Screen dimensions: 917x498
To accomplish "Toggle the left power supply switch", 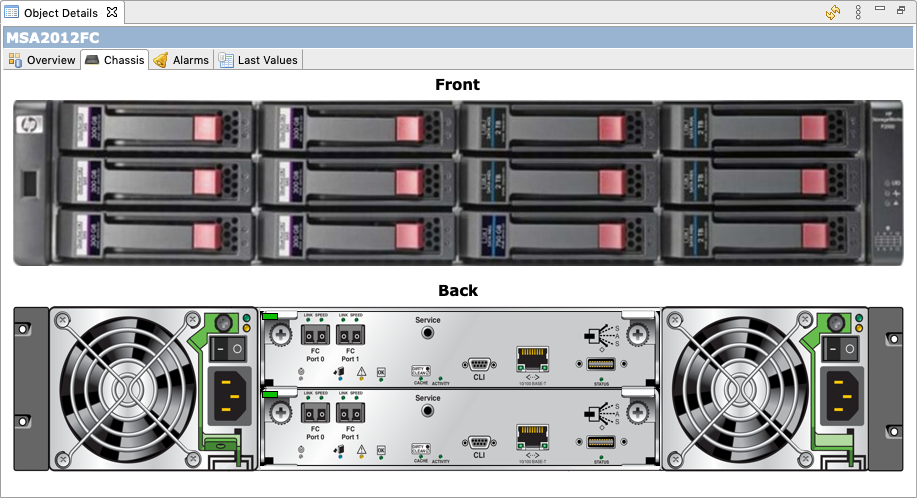I will (x=227, y=349).
